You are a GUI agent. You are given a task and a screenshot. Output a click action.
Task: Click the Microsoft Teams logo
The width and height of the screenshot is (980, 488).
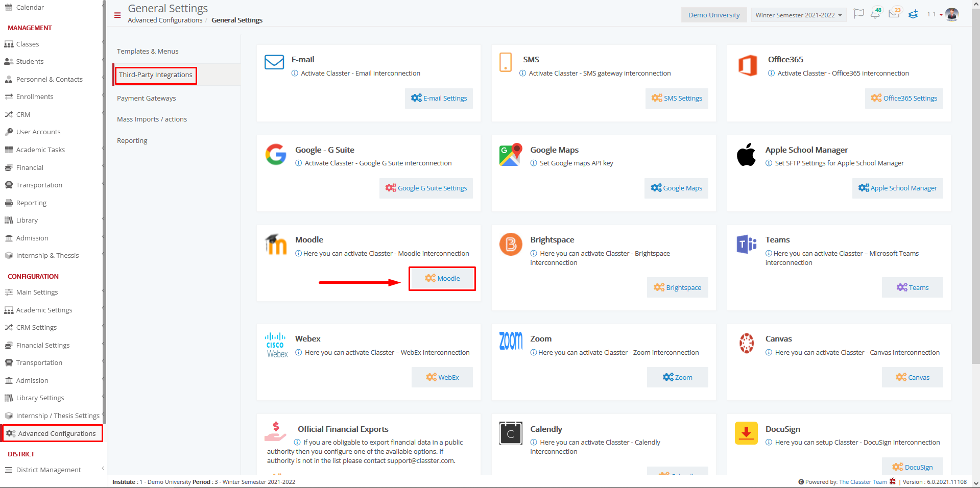[x=746, y=245]
